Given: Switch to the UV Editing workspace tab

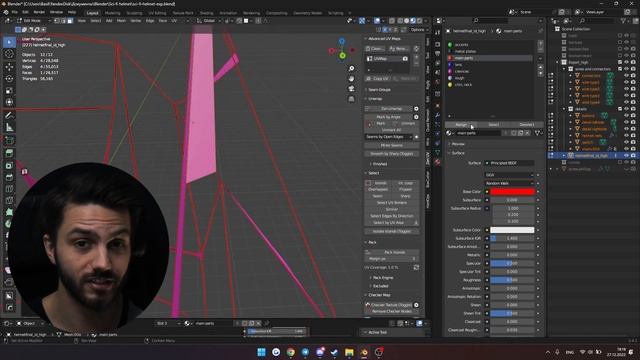Looking at the screenshot, I should click(157, 13).
